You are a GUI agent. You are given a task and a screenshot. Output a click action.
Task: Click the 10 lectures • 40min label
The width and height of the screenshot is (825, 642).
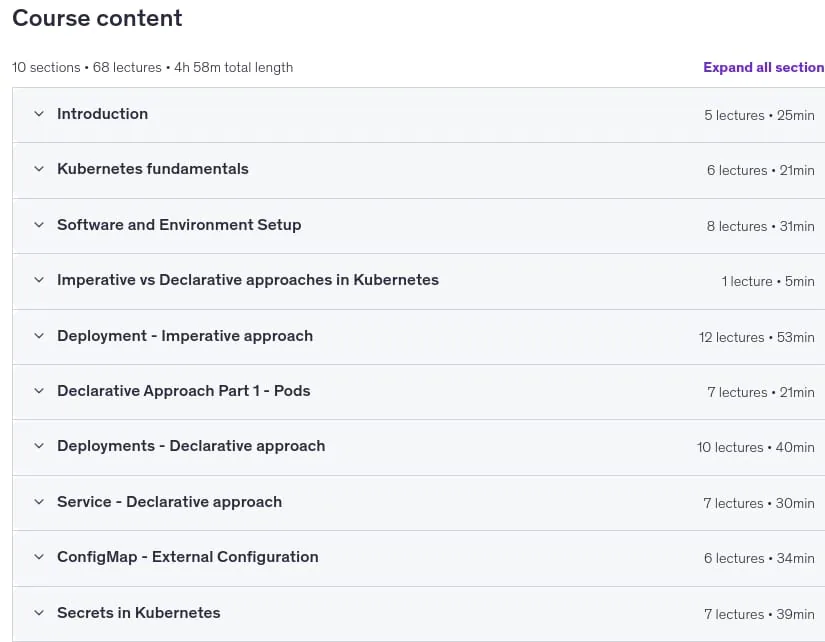(756, 447)
